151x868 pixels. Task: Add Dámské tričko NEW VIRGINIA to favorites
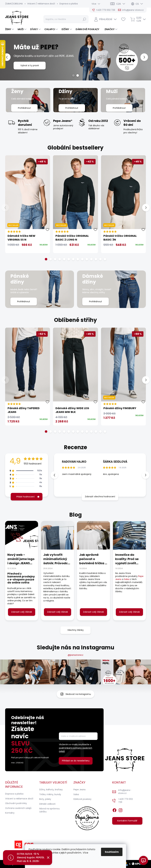[47, 230]
